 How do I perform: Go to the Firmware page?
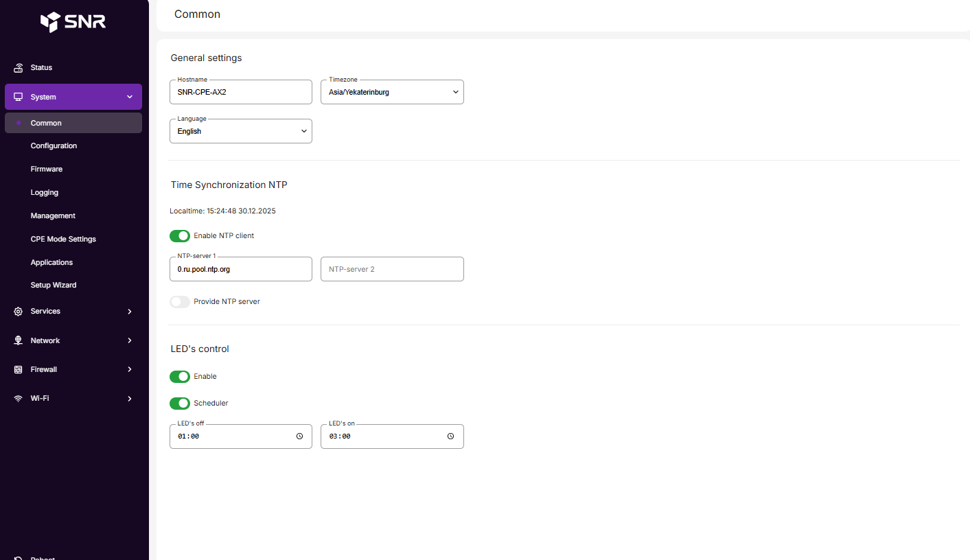pyautogui.click(x=47, y=169)
